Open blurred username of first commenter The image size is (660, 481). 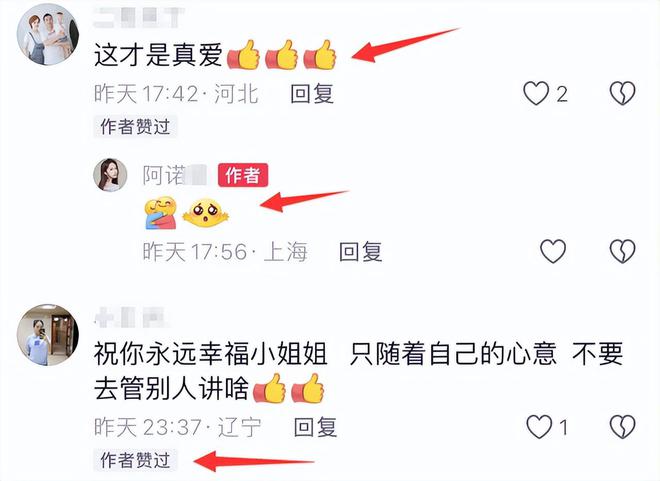tap(139, 18)
